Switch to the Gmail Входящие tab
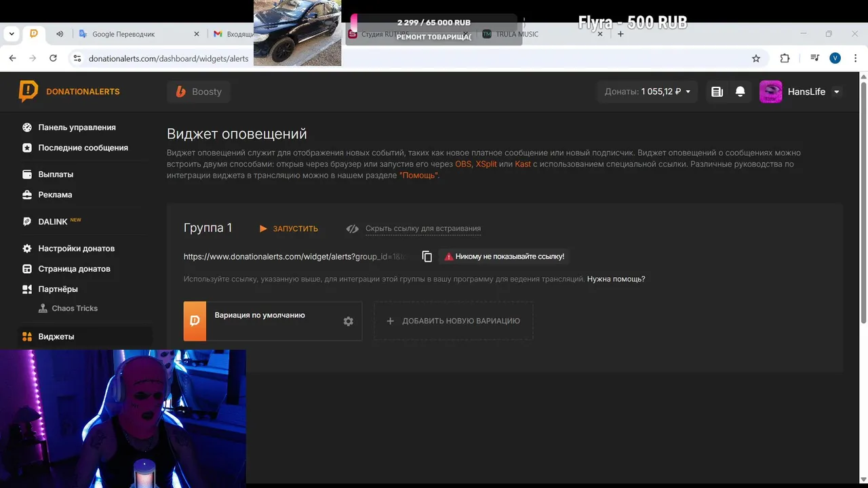This screenshot has height=488, width=868. (233, 34)
